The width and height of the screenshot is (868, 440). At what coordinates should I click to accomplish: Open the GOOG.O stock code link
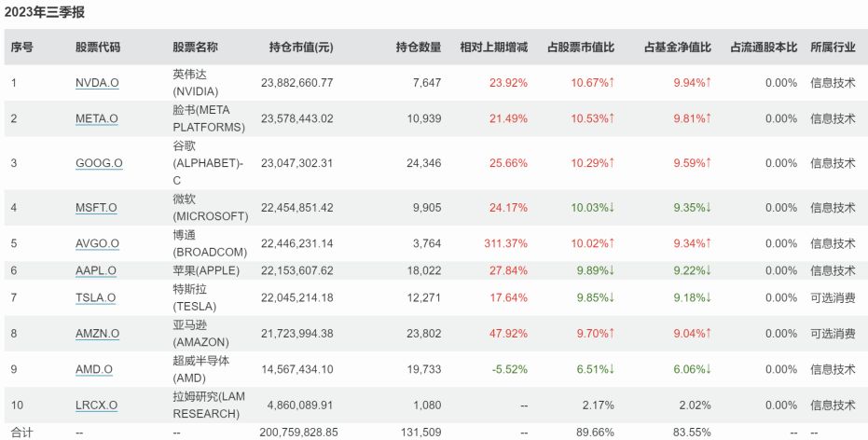(99, 163)
